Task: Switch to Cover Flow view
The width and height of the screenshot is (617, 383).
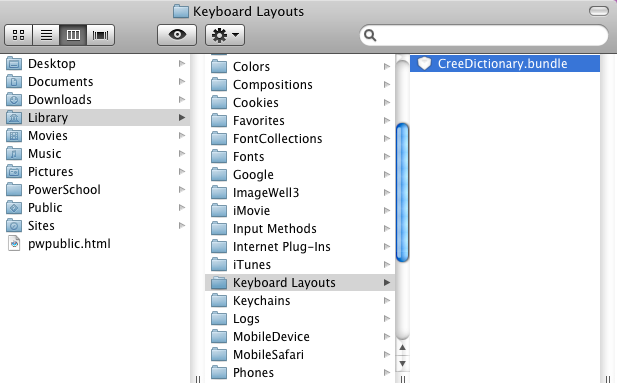Action: pos(101,35)
